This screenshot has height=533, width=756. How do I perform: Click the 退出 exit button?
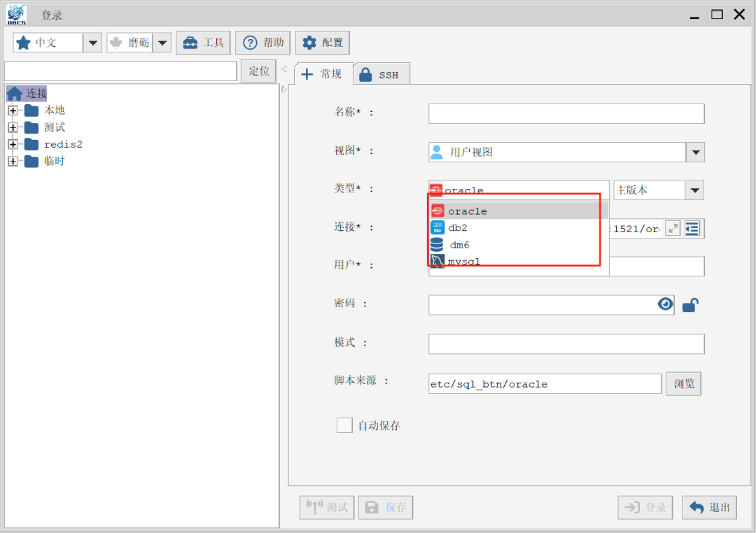tap(709, 507)
